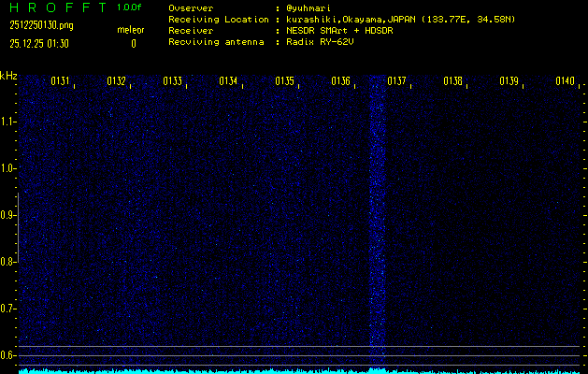Click time marker 0138
The image size is (588, 374).
453,81
